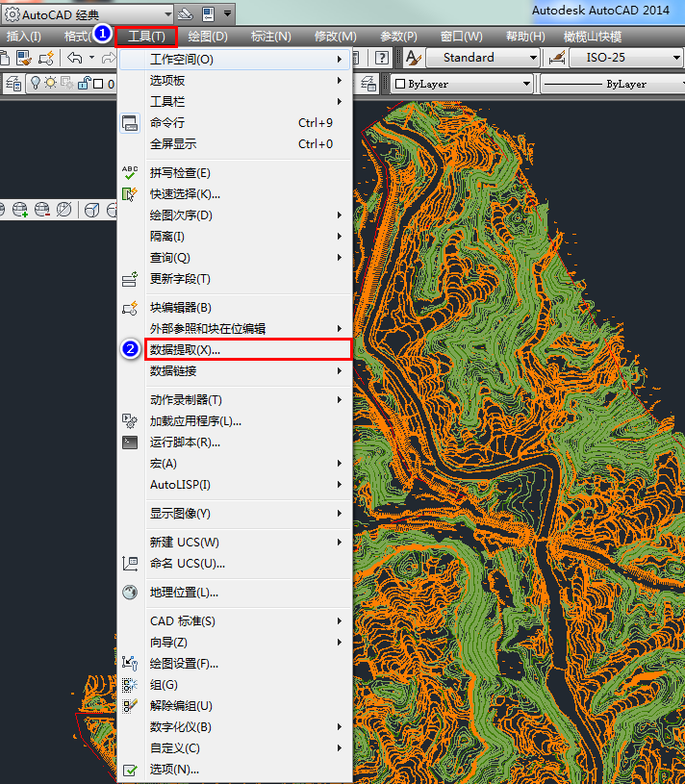Image resolution: width=685 pixels, height=784 pixels.
Task: Click the 绘图设置(F)... icon
Action: click(x=130, y=664)
